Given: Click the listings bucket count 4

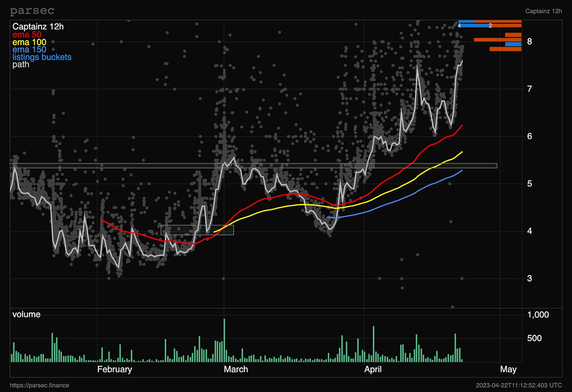Looking at the screenshot, I should tap(459, 26).
